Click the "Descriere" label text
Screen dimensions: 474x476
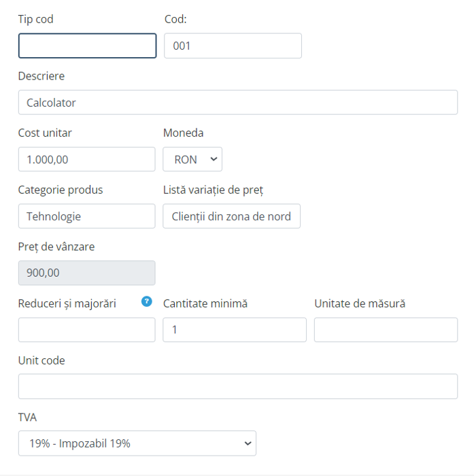pos(41,76)
